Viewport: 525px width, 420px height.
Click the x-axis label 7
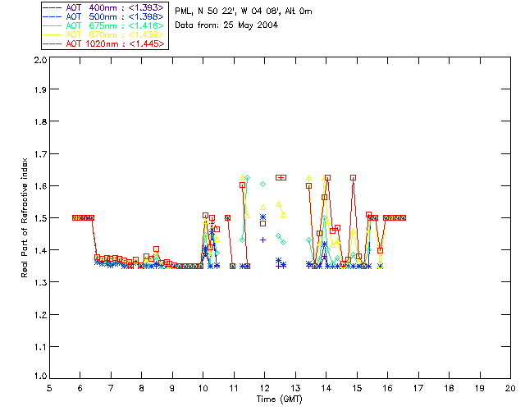point(111,388)
